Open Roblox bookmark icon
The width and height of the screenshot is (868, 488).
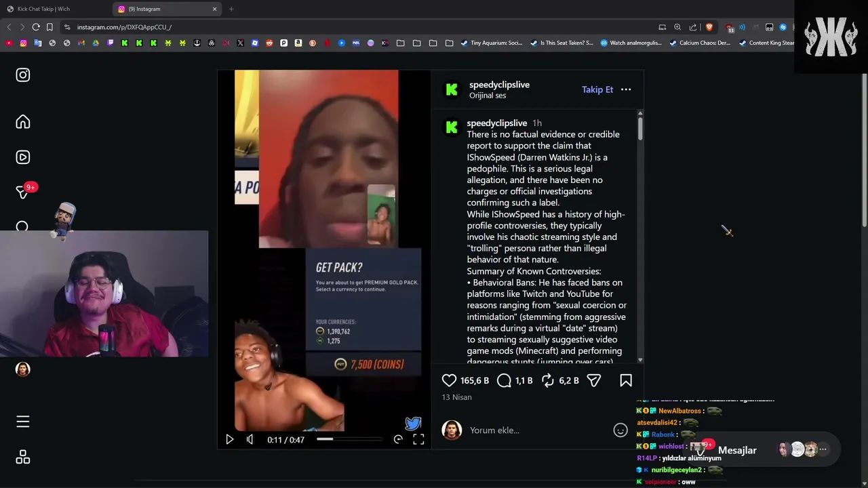click(x=255, y=43)
